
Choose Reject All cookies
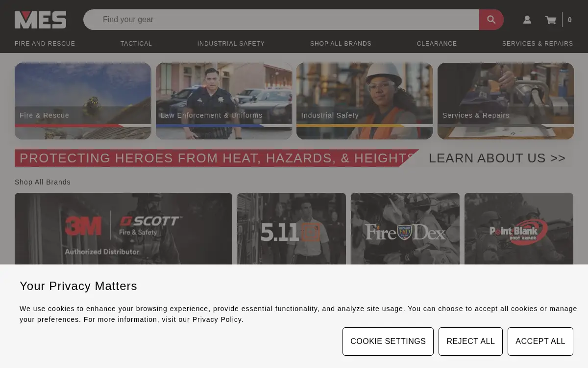pyautogui.click(x=470, y=342)
